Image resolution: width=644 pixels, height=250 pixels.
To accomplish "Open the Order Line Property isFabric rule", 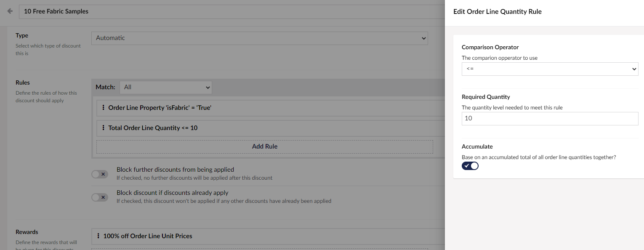I will point(271,108).
